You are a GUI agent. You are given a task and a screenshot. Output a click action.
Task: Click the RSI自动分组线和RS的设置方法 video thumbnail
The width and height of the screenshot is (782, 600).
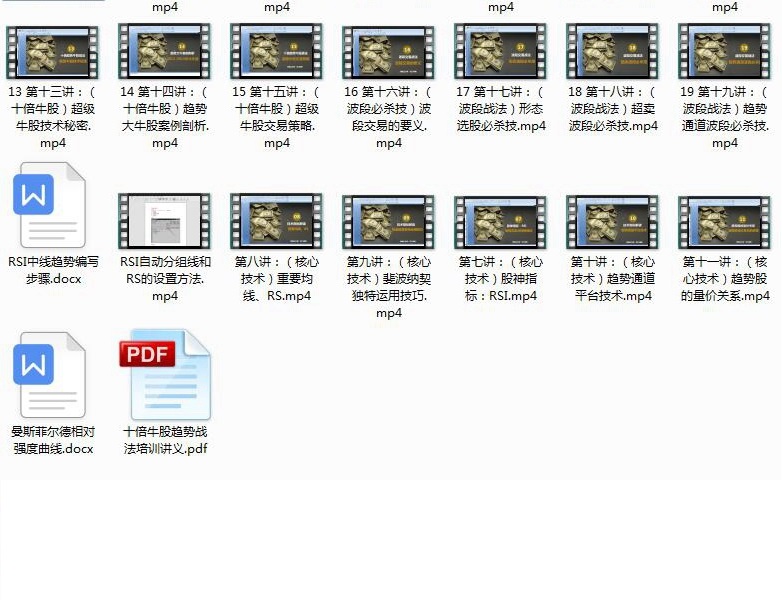pos(165,222)
